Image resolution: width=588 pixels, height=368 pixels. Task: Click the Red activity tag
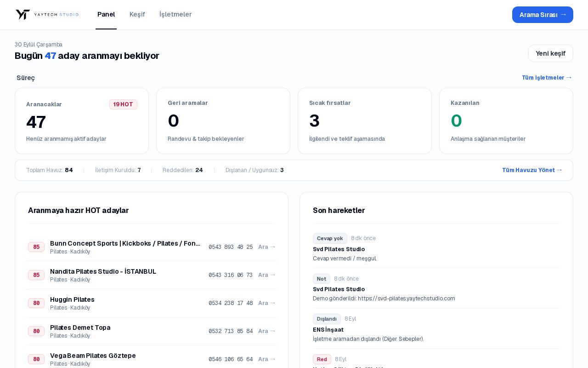322,359
